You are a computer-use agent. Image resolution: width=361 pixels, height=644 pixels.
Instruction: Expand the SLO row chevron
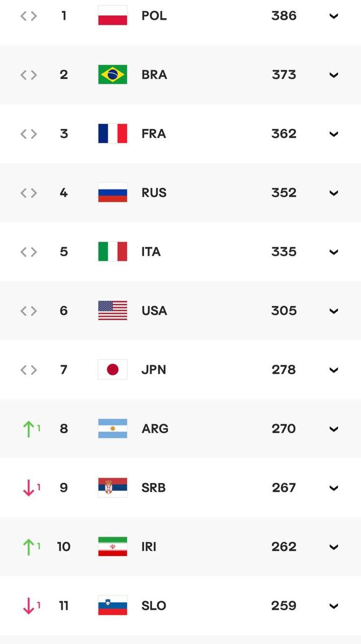[334, 606]
